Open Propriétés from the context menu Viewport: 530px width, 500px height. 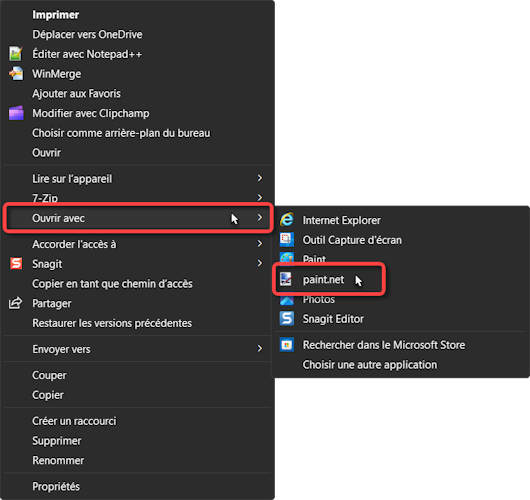click(x=138, y=486)
